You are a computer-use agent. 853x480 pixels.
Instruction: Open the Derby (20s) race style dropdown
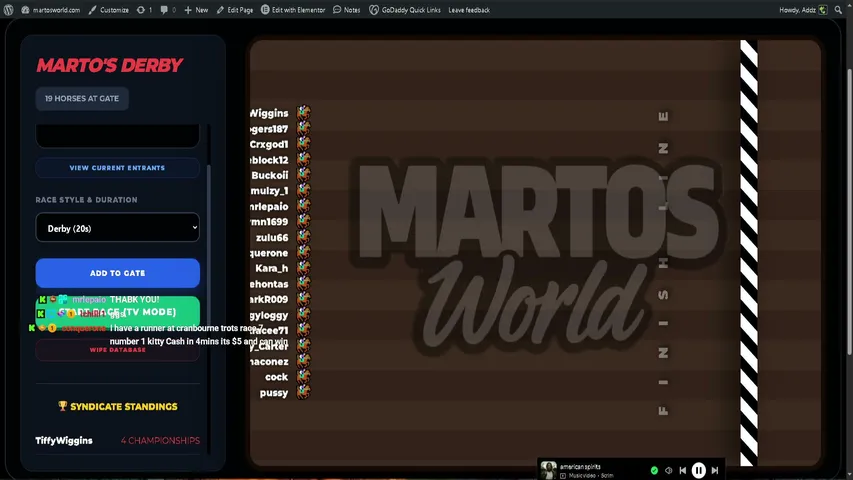118,227
